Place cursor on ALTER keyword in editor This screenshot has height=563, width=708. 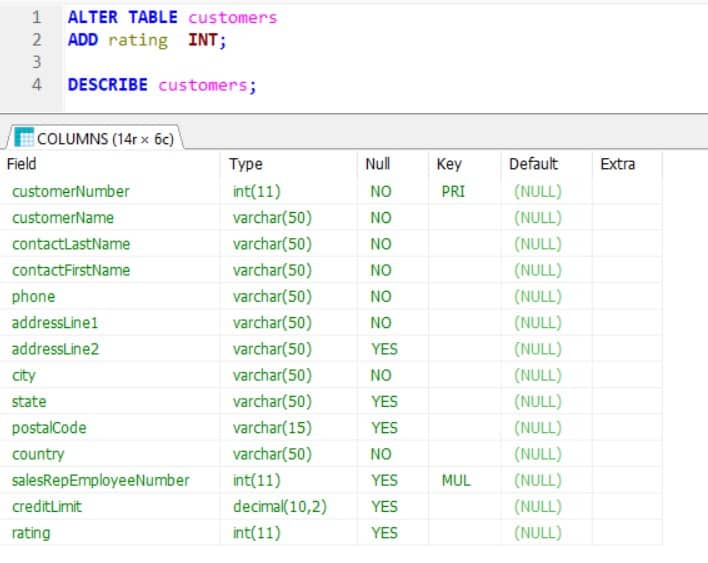(93, 17)
